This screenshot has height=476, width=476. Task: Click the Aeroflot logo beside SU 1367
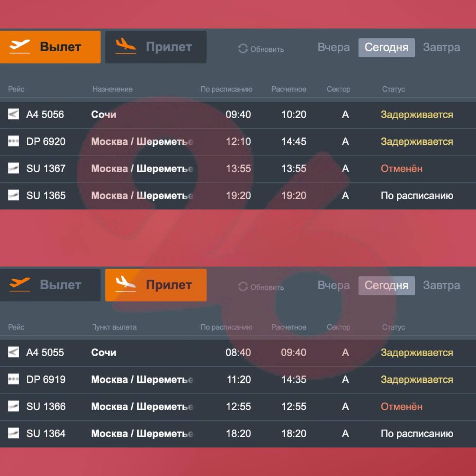click(x=13, y=168)
